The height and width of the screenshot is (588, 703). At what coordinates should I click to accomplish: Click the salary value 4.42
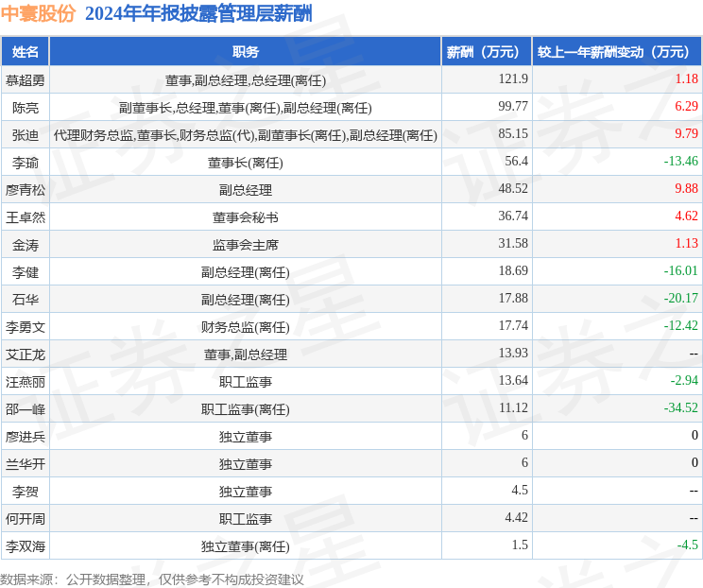coord(516,517)
